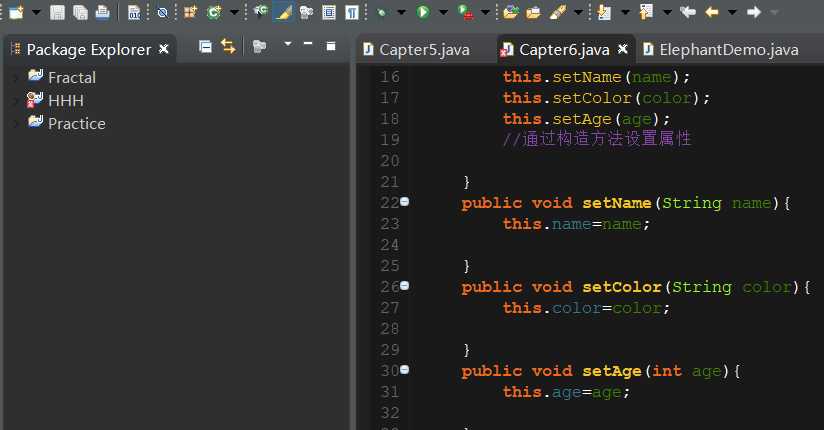Click the Print toolbar icon
The height and width of the screenshot is (430, 824).
click(102, 12)
